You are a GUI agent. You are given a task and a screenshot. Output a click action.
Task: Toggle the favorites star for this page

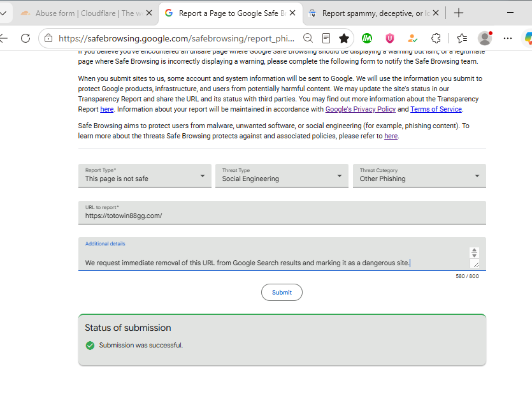click(x=344, y=38)
